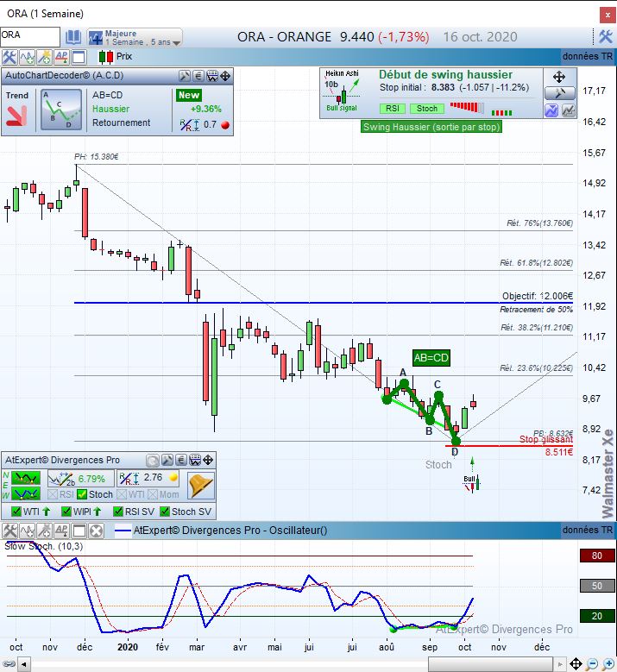Image resolution: width=617 pixels, height=672 pixels.
Task: Click the red downward Trend arrow
Action: [16, 116]
